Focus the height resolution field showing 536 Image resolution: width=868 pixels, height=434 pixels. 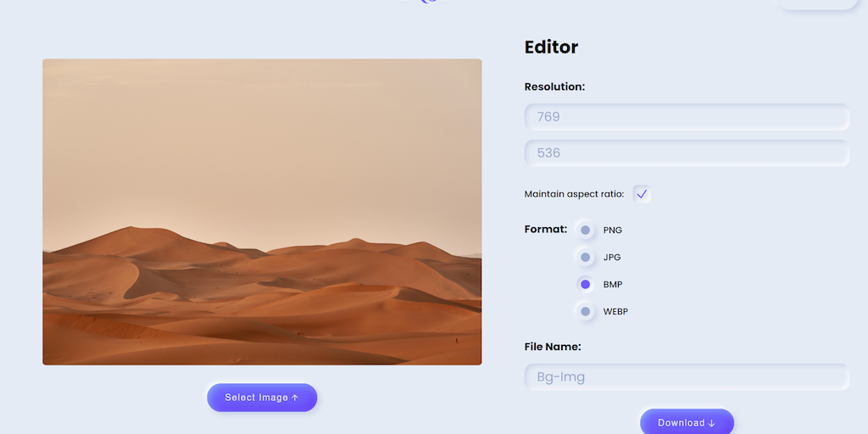(687, 153)
